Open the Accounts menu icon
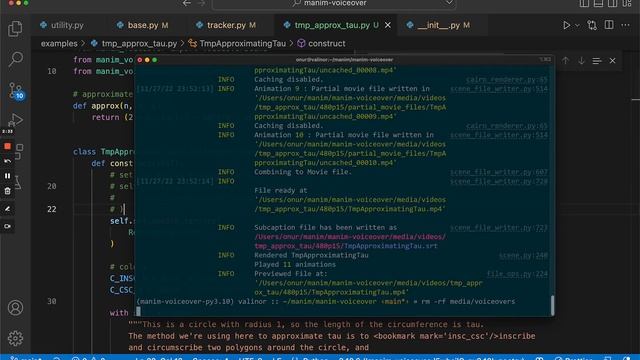The width and height of the screenshot is (640, 360). tap(15, 307)
